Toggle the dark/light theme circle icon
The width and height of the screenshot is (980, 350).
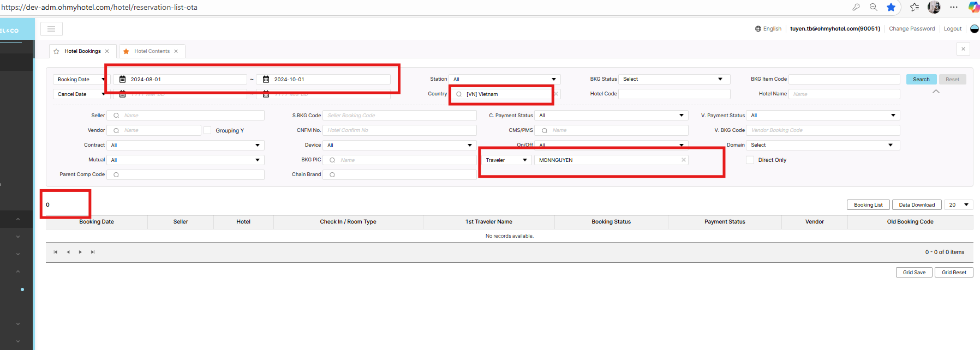(975, 29)
